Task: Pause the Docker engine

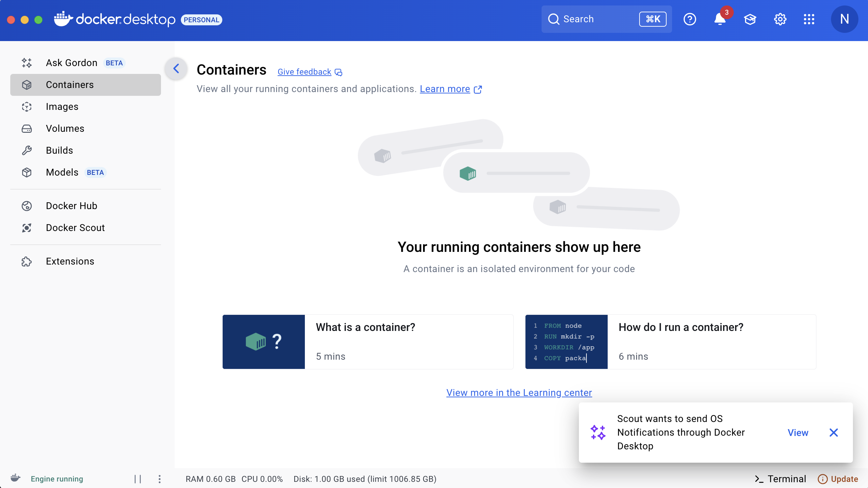Action: tap(138, 479)
